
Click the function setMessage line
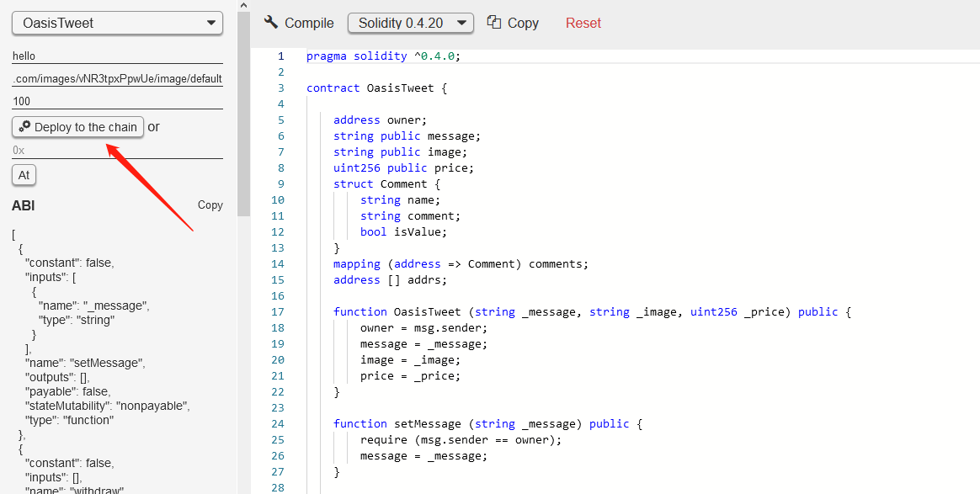pyautogui.click(x=487, y=423)
